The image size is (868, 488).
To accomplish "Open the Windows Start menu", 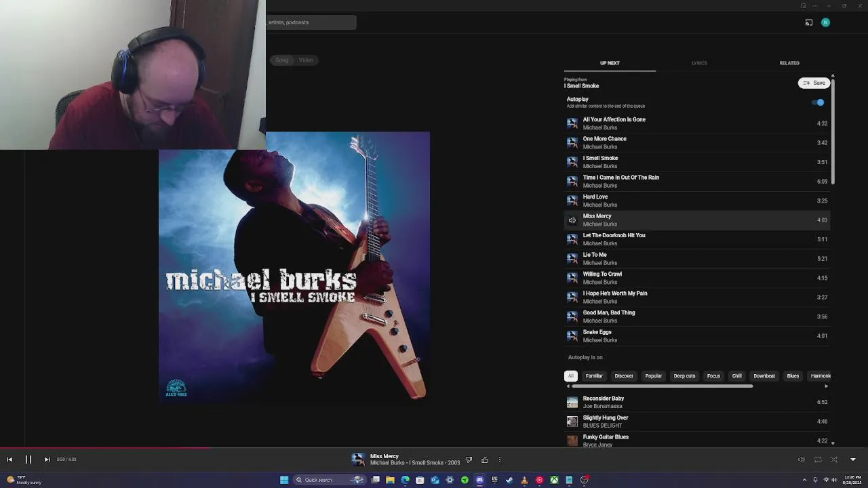I will [284, 480].
